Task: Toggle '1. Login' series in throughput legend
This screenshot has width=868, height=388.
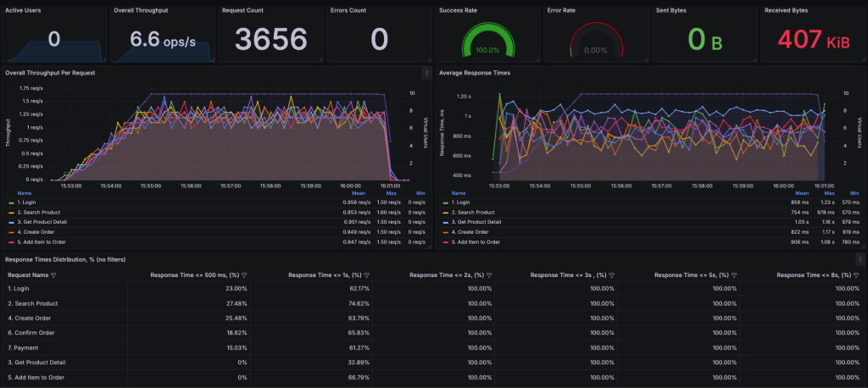Action: pos(26,202)
